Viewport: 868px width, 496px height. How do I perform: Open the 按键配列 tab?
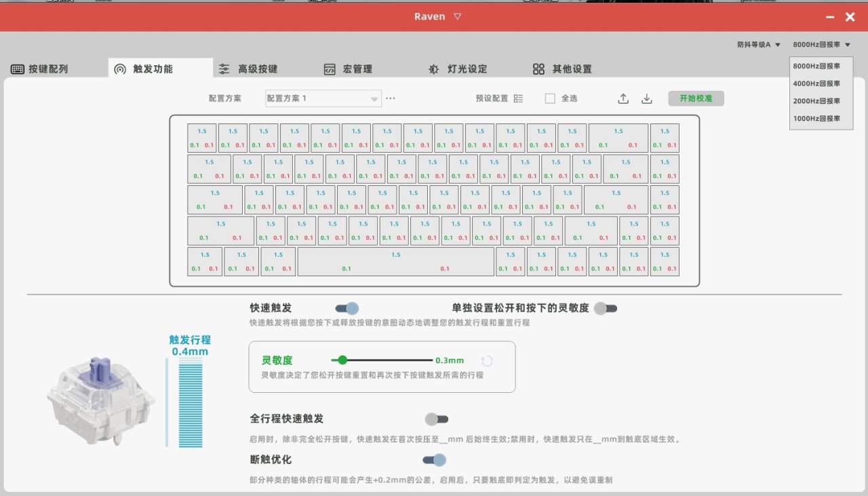tap(39, 69)
